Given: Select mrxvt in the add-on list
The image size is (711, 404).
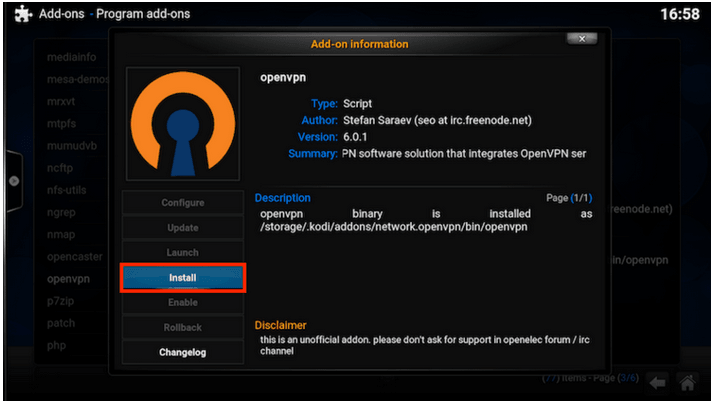Looking at the screenshot, I should pos(61,102).
